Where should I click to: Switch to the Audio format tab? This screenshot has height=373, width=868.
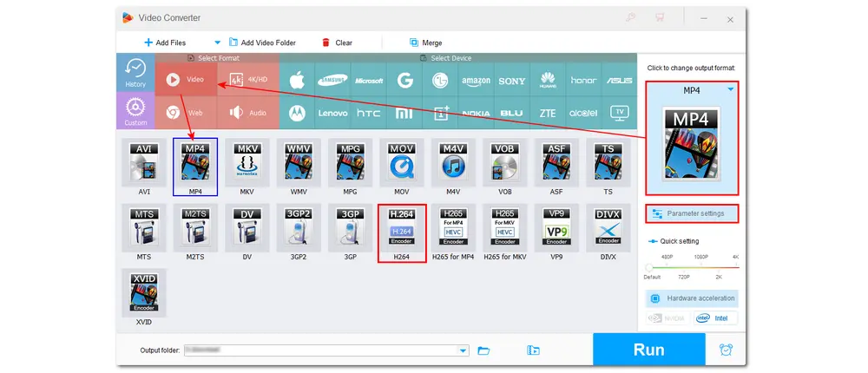(248, 113)
